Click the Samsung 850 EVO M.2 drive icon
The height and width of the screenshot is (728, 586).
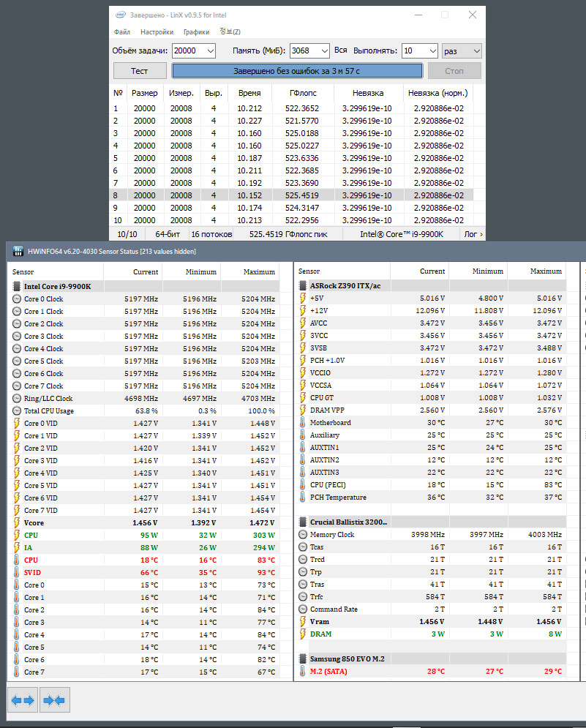[303, 658]
